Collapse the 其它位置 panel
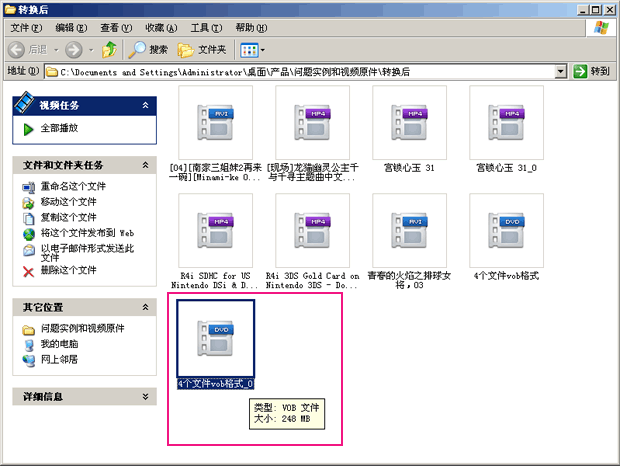This screenshot has width=620, height=466. point(146,307)
